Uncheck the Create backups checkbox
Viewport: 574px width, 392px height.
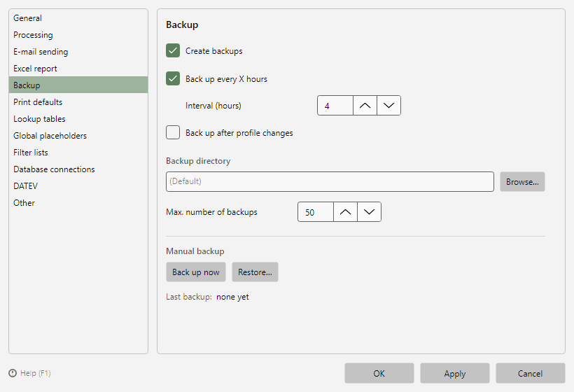(173, 50)
